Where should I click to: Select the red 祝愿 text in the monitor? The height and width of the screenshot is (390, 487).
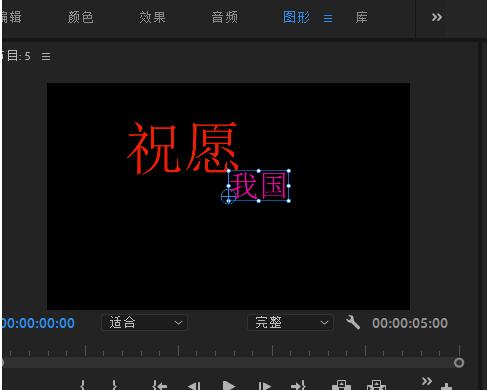(183, 148)
